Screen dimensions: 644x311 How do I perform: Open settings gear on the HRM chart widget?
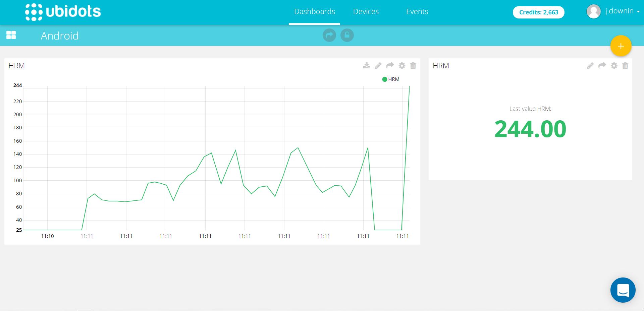point(401,66)
